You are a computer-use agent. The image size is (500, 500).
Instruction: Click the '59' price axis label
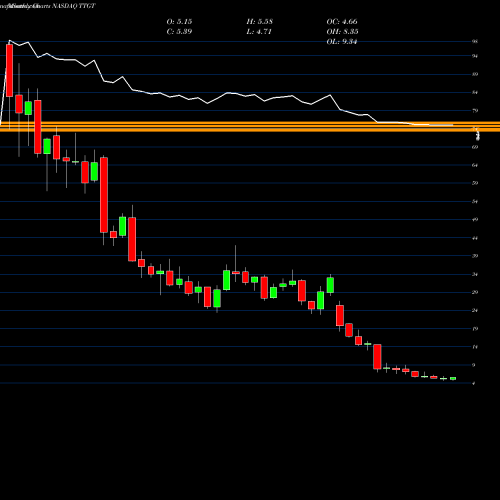pyautogui.click(x=475, y=183)
